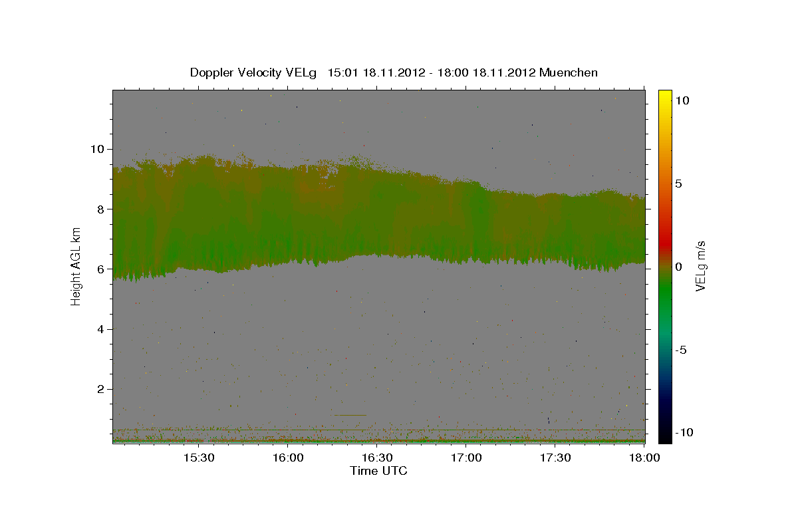
Task: Click the short horizontal line near 1 km height
Action: point(350,415)
